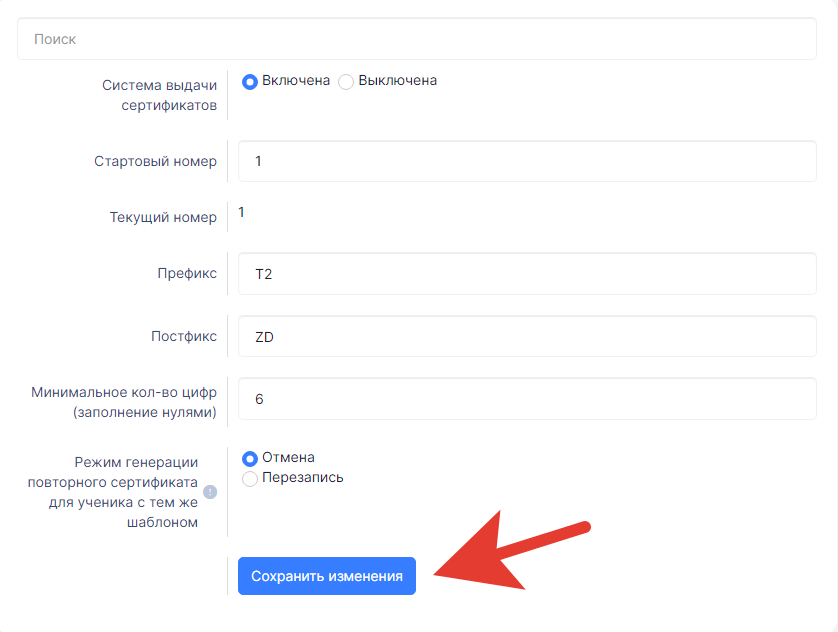
Task: Click the 'Система выдачи сертификатов' label
Action: click(x=159, y=95)
